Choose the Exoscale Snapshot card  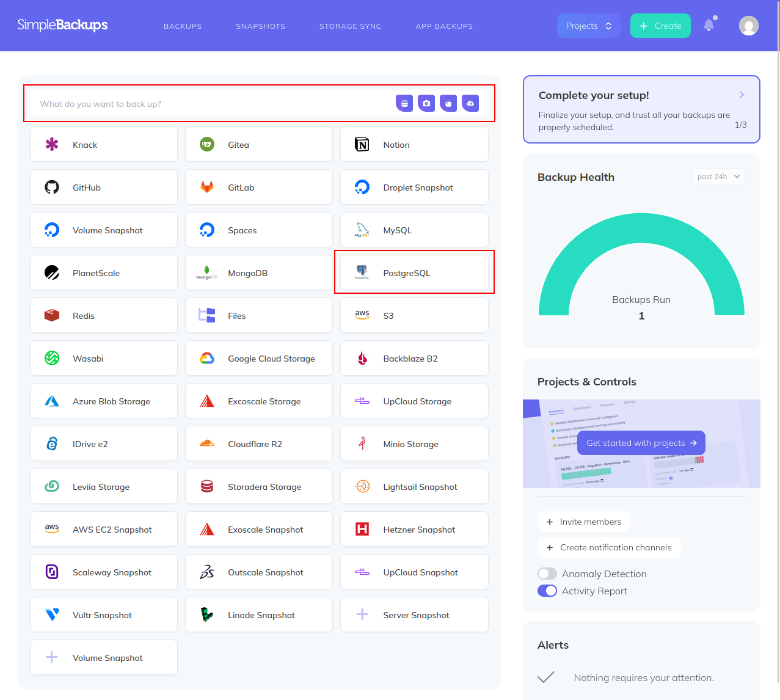click(259, 530)
